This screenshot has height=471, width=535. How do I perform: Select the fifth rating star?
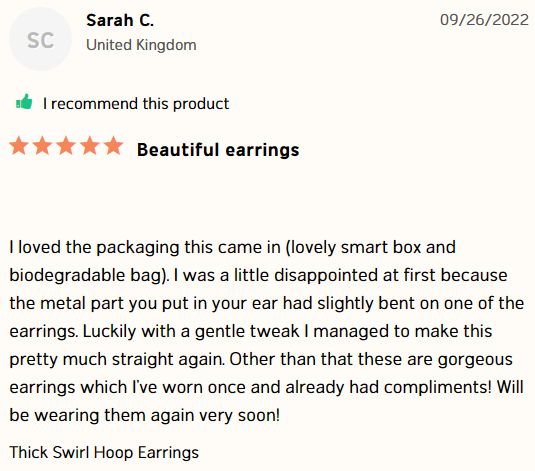pos(113,146)
